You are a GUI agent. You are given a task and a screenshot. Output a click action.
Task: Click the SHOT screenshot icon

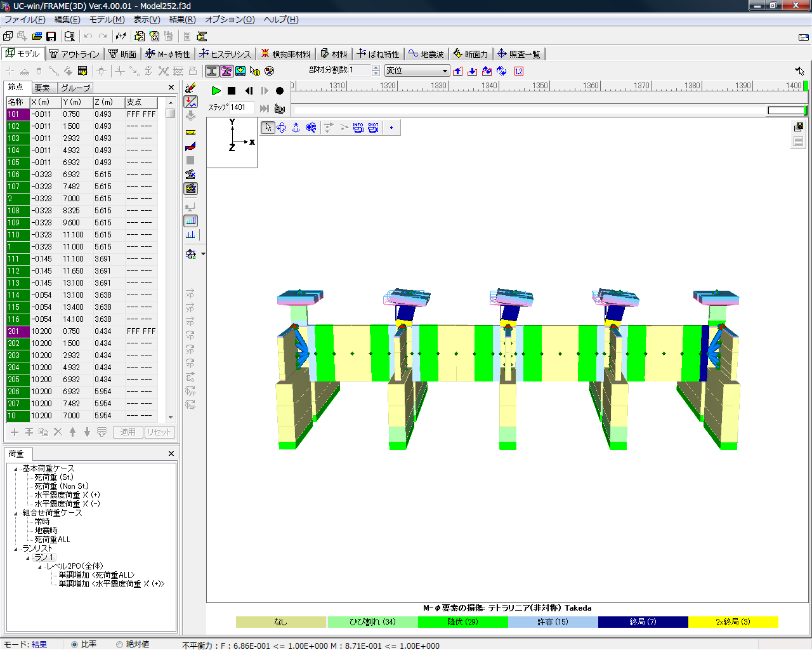[x=373, y=128]
